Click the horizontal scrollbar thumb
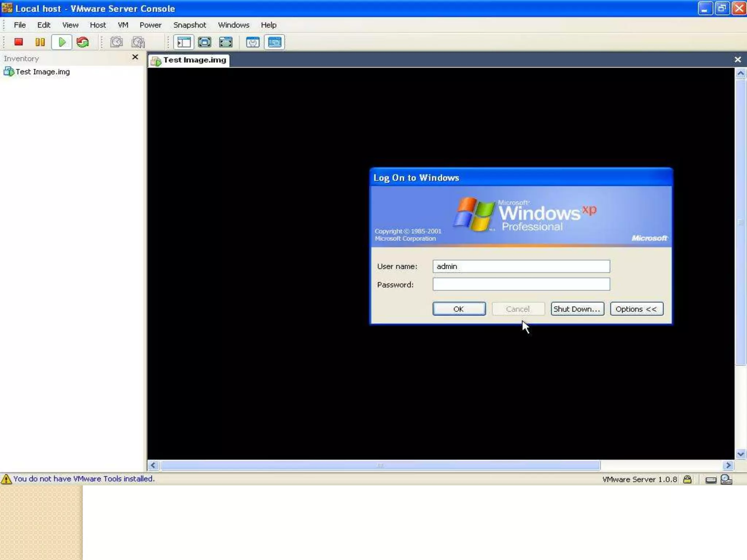The image size is (747, 560). [380, 465]
